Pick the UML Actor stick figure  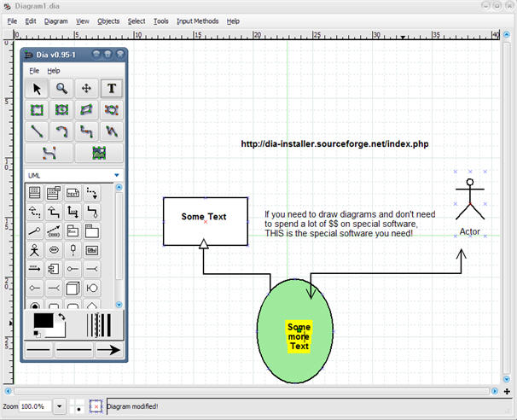point(34,250)
